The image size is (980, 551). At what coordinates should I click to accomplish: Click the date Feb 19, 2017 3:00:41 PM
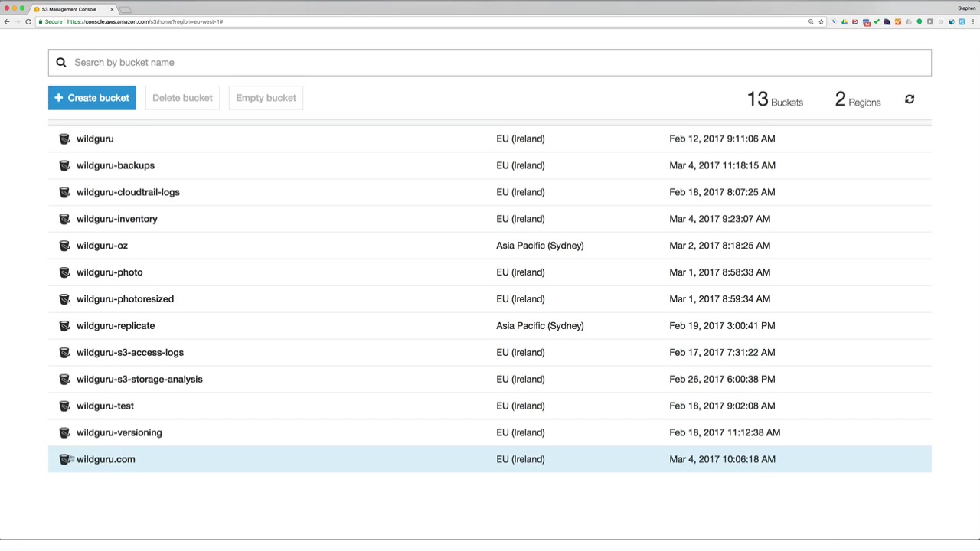pos(722,326)
